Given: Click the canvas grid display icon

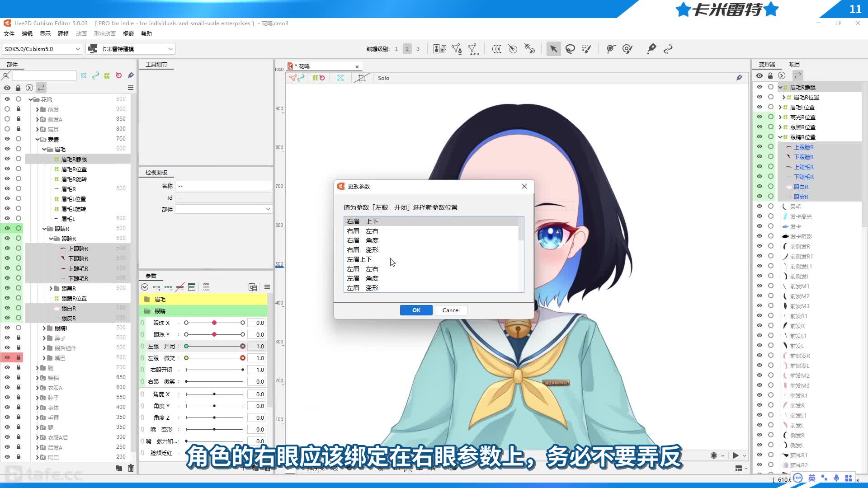Looking at the screenshot, I should pos(362,78).
